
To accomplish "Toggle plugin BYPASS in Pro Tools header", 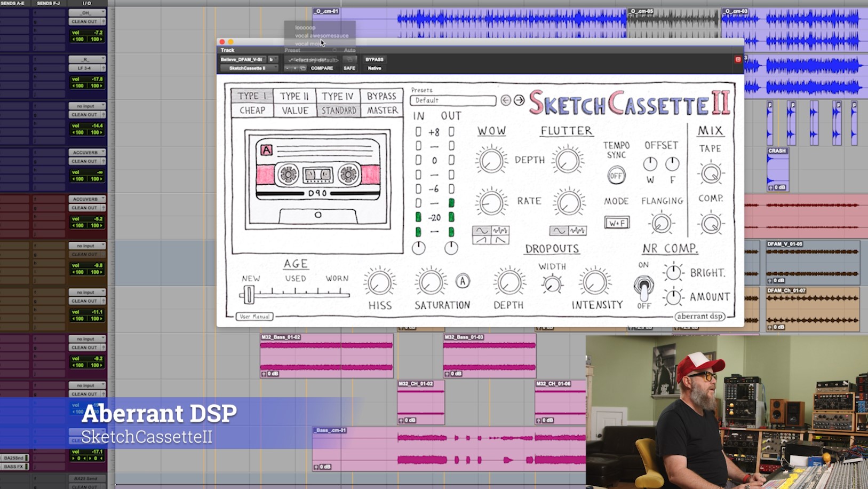I will tap(374, 60).
